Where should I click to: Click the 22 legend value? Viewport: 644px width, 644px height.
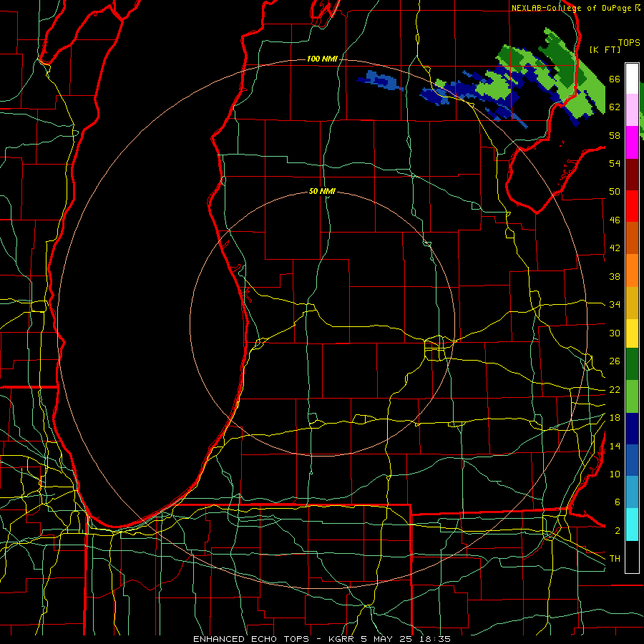[x=615, y=389]
